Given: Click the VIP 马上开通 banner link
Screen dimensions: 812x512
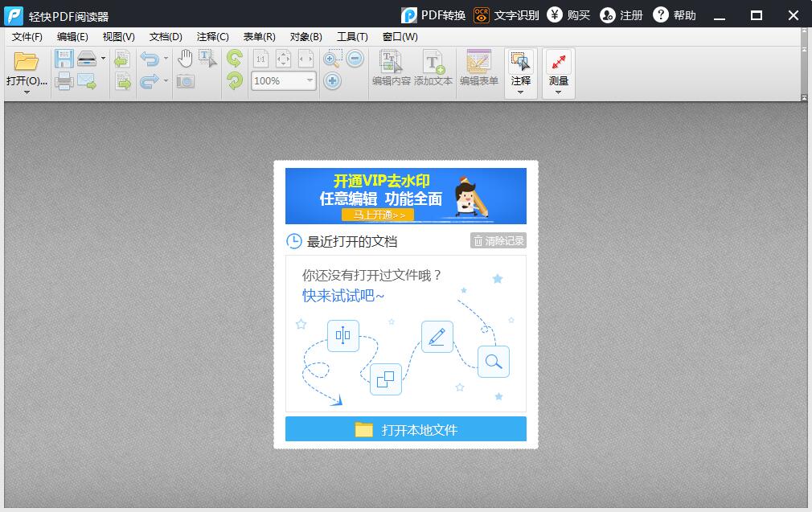Looking at the screenshot, I should (x=378, y=215).
